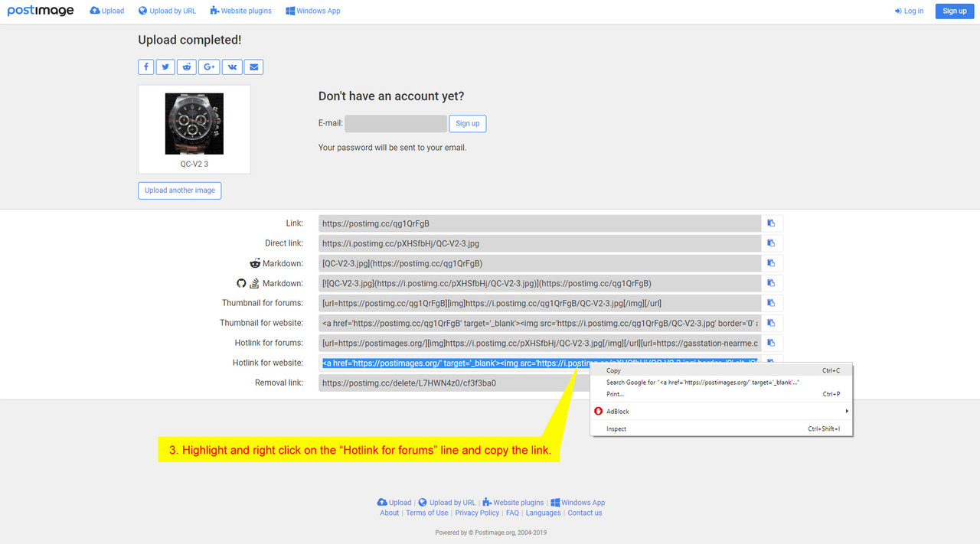Share to VK icon
The width and height of the screenshot is (980, 544).
(232, 67)
